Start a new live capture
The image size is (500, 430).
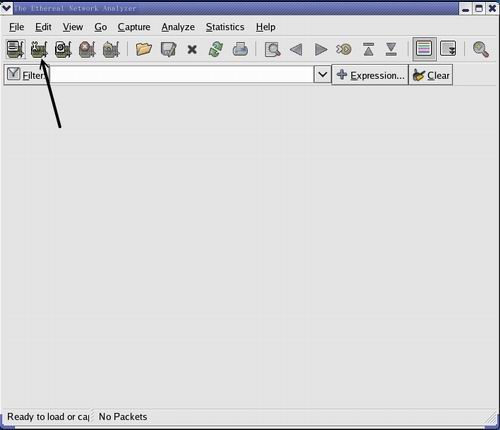coord(63,49)
